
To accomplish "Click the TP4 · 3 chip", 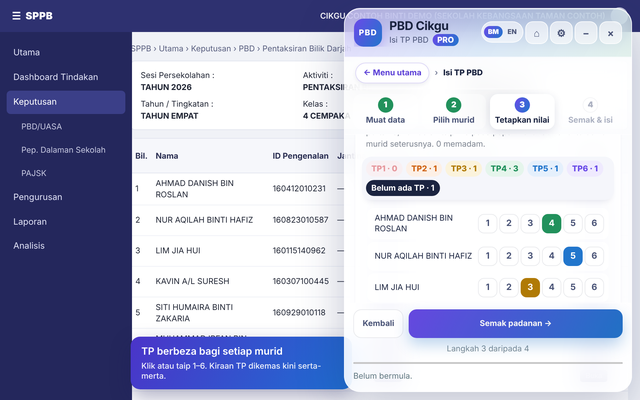I will tap(504, 169).
